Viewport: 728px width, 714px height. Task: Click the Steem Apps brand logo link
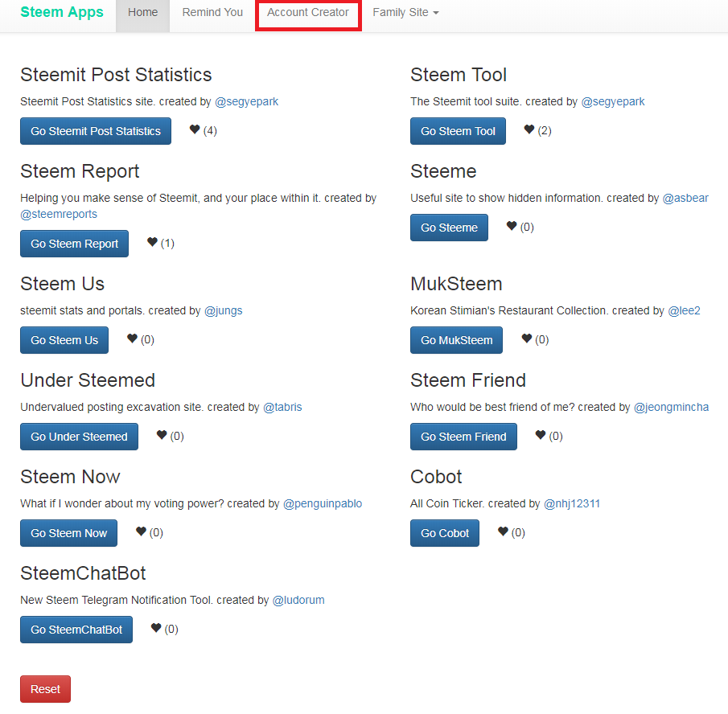pos(62,13)
